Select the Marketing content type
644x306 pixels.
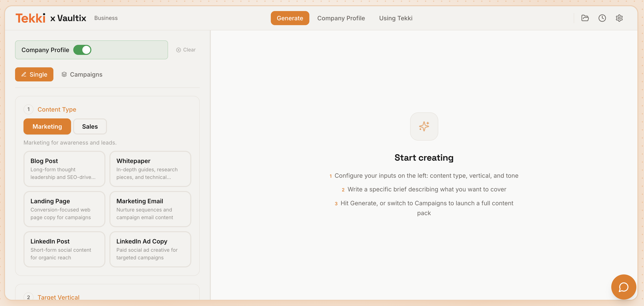click(47, 126)
